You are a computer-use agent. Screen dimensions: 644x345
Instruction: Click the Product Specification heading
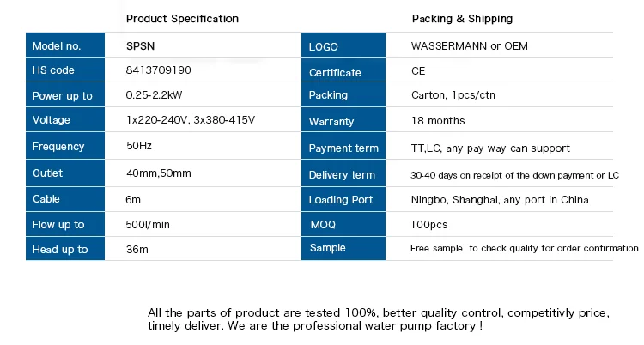(182, 19)
